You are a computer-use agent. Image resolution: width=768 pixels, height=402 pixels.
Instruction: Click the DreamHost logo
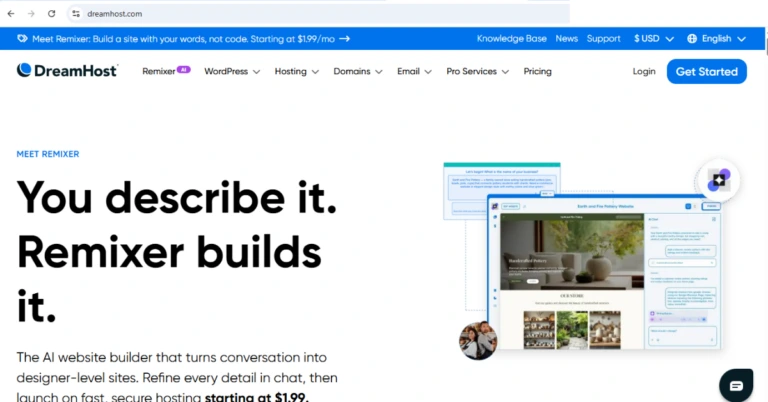pyautogui.click(x=67, y=71)
